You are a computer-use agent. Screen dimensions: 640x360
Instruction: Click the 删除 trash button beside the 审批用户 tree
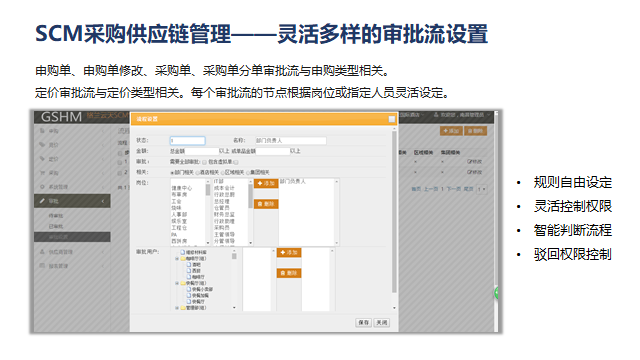[x=289, y=273]
